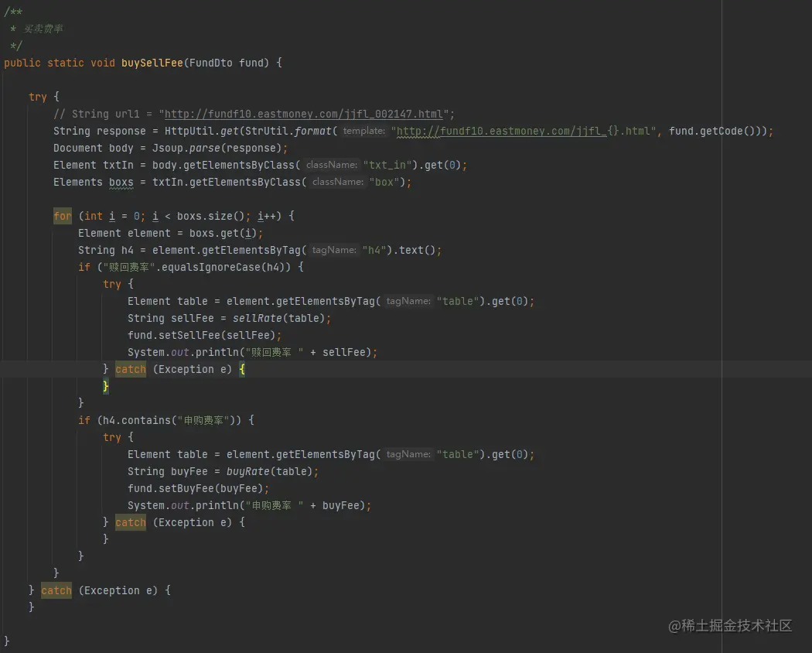
Task: Click Jsoup.parse(response) call
Action: (x=217, y=149)
